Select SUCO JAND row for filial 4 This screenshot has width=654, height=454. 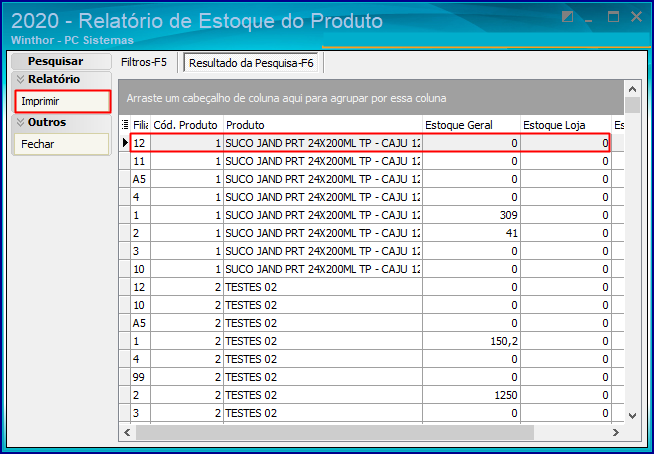click(x=371, y=197)
